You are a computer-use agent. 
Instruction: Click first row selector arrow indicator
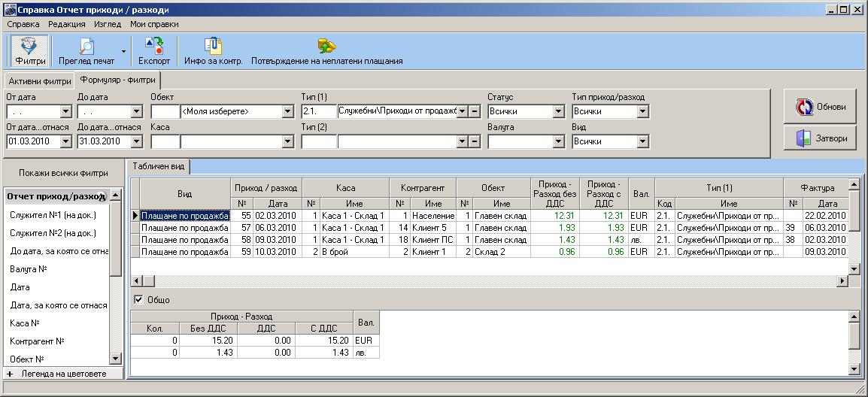point(135,215)
